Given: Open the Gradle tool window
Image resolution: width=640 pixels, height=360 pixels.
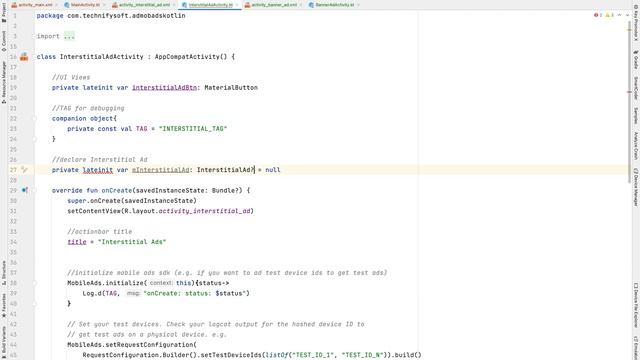Looking at the screenshot, I should pos(636,60).
